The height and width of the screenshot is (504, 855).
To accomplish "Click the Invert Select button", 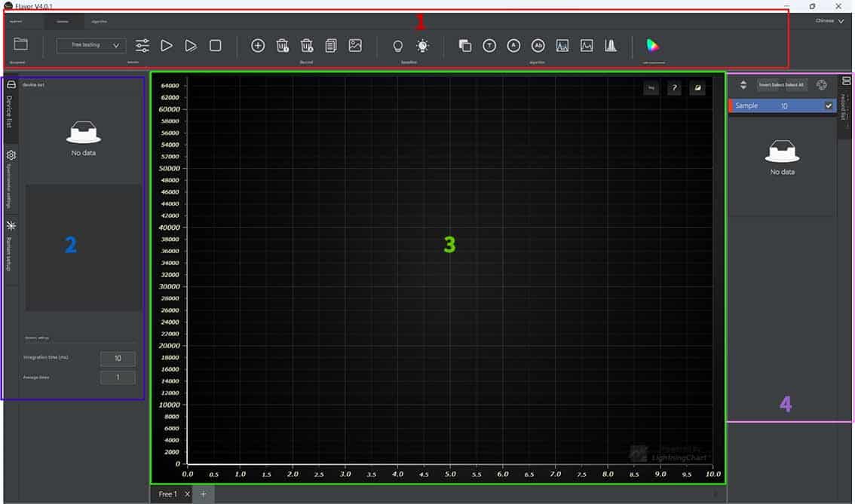I will 771,85.
